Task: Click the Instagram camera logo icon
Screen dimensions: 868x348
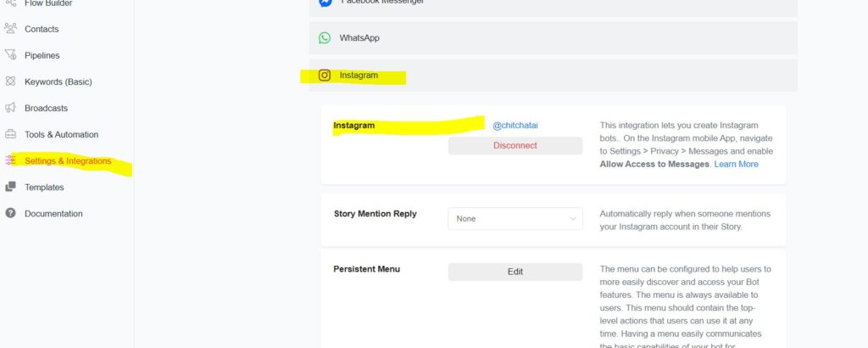Action: pos(325,76)
